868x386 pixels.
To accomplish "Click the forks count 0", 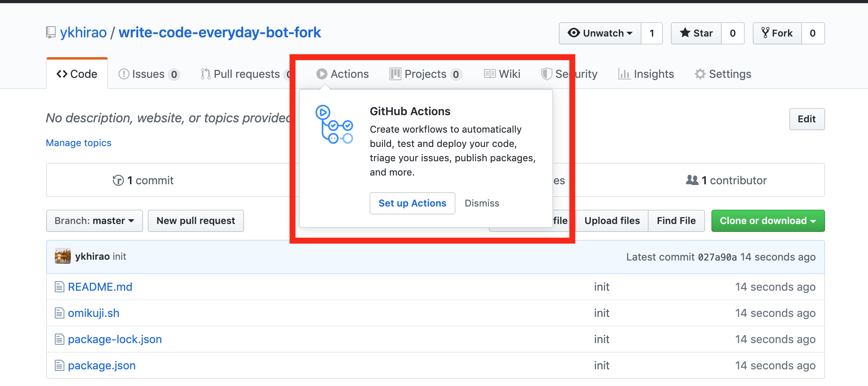I will click(x=813, y=33).
